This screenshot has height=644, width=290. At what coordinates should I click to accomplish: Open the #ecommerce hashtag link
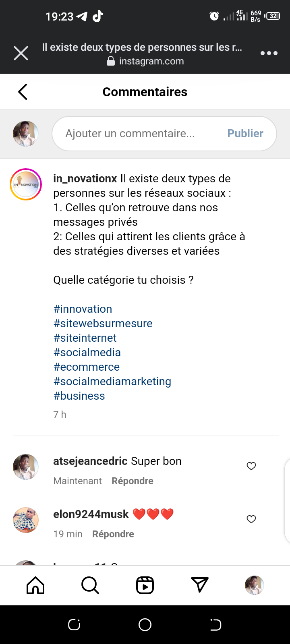pos(87,367)
